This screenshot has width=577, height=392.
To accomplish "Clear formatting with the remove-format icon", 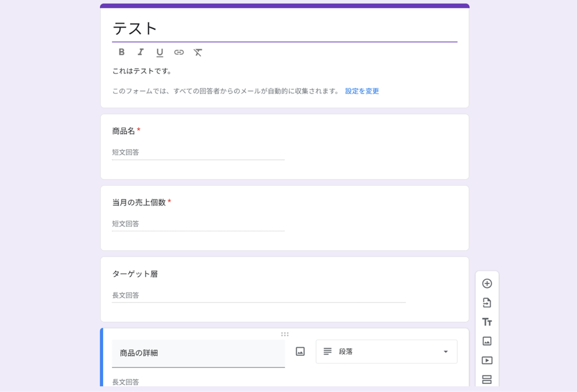I will [198, 52].
